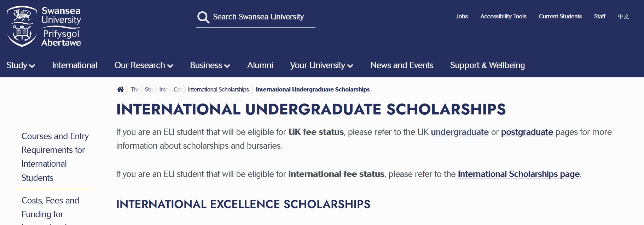Image resolution: width=644 pixels, height=225 pixels.
Task: Open the International nav item
Action: pyautogui.click(x=75, y=65)
